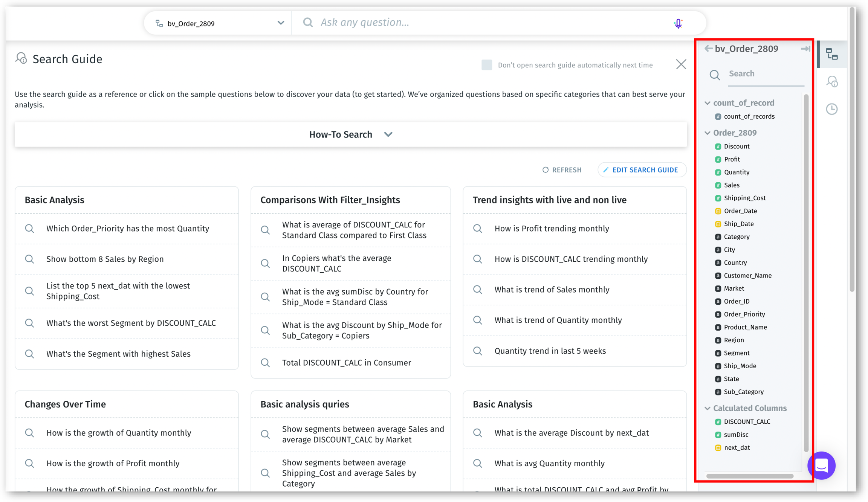Collapse the data panel using the arrow-to-bar icon
Viewport: 868px width, 502px height.
click(805, 49)
